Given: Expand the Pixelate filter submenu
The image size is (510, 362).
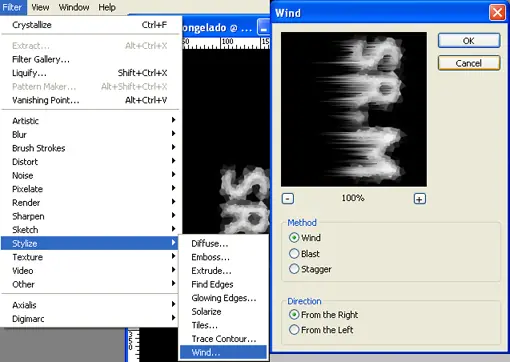Looking at the screenshot, I should coord(90,189).
